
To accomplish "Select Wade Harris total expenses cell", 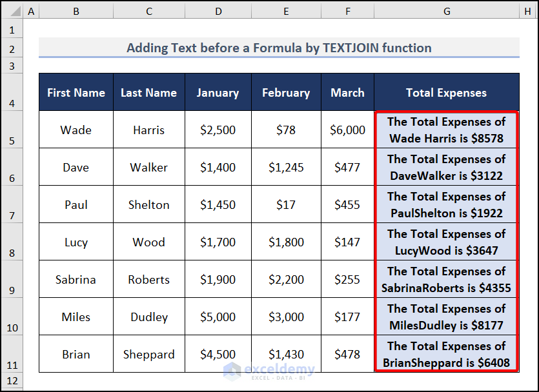I will 446,130.
